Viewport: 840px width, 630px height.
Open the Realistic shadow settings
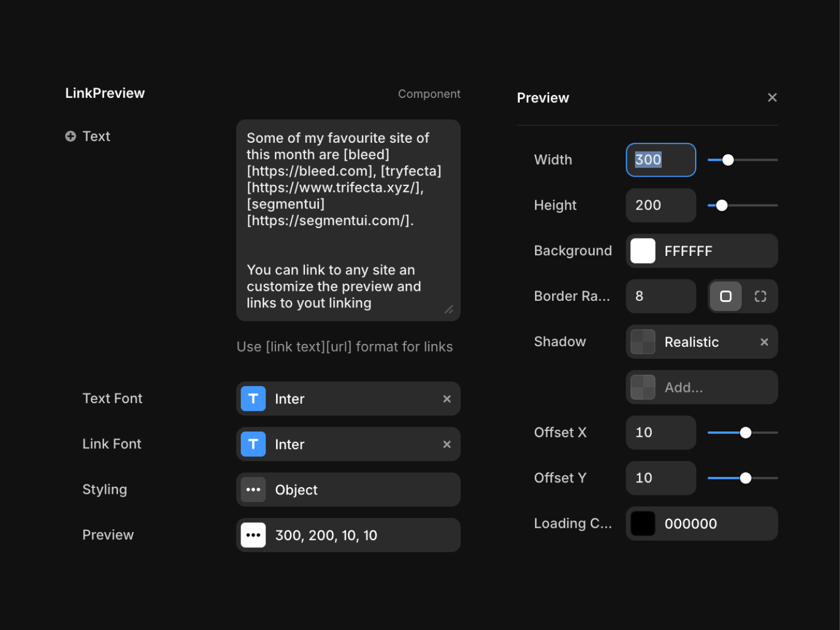click(691, 342)
